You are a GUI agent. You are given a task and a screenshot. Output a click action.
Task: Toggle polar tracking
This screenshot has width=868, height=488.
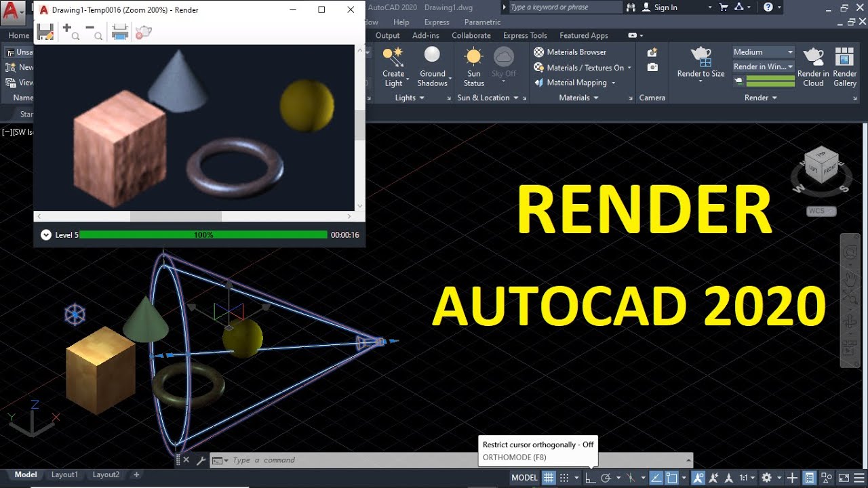pyautogui.click(x=606, y=478)
